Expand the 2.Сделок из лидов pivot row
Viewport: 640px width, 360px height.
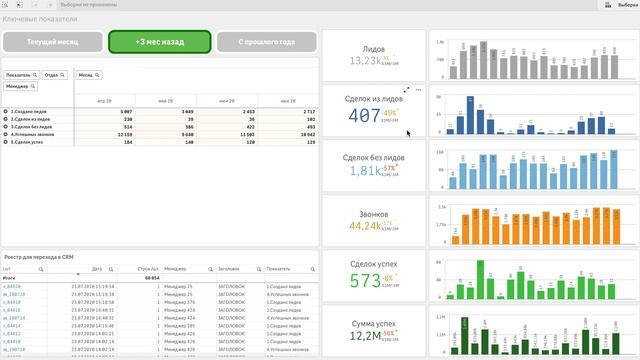pos(6,119)
